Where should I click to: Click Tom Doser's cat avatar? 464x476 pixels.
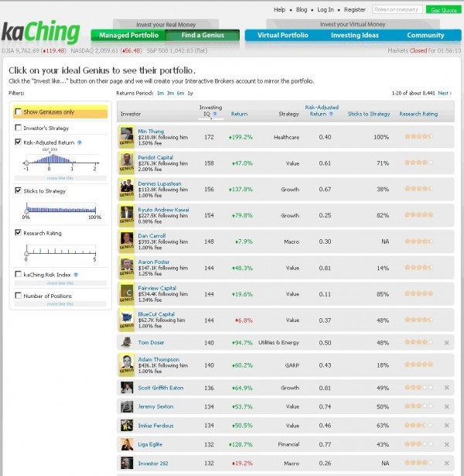click(x=127, y=342)
